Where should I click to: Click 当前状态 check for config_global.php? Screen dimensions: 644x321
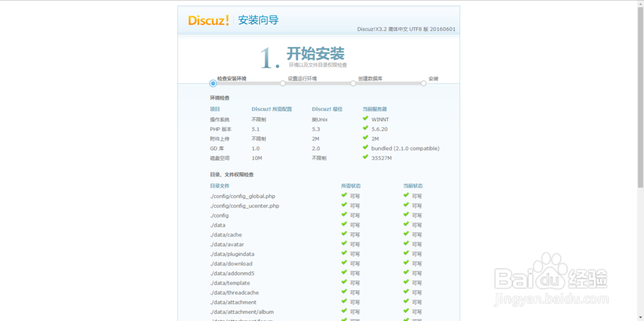[x=406, y=195]
